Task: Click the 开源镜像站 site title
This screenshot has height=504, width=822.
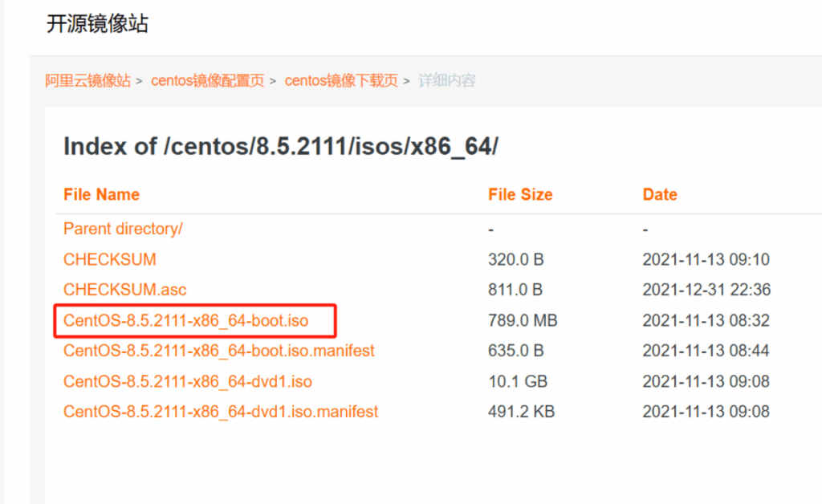Action: point(97,24)
